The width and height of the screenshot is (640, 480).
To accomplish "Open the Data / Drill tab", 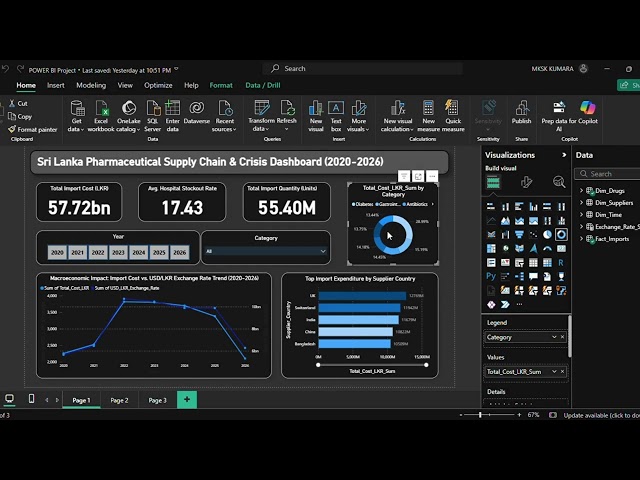I will tap(263, 85).
